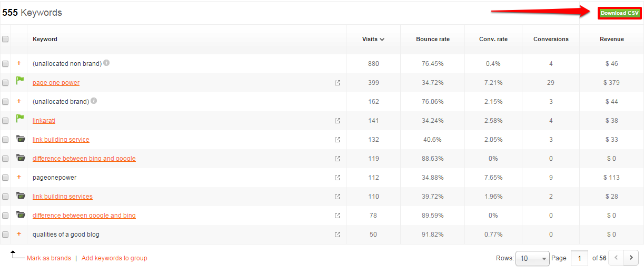
Task: Toggle the select-all checkbox in table header
Action: [5, 39]
